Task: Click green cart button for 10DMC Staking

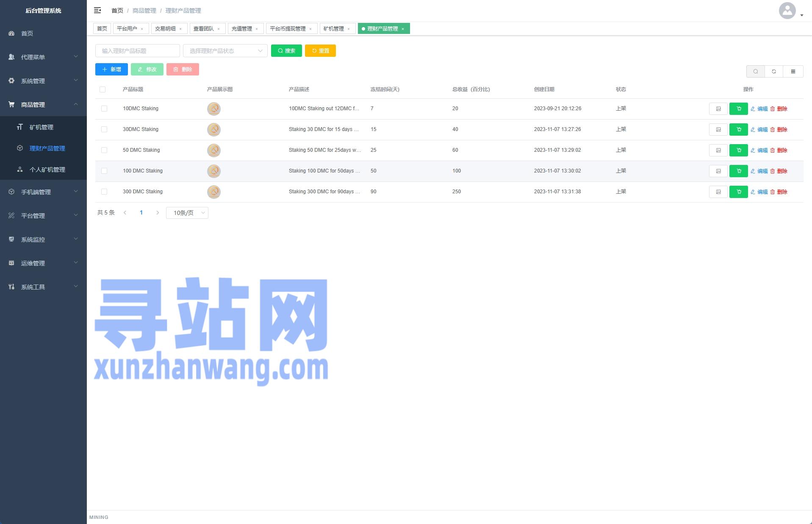Action: [738, 109]
